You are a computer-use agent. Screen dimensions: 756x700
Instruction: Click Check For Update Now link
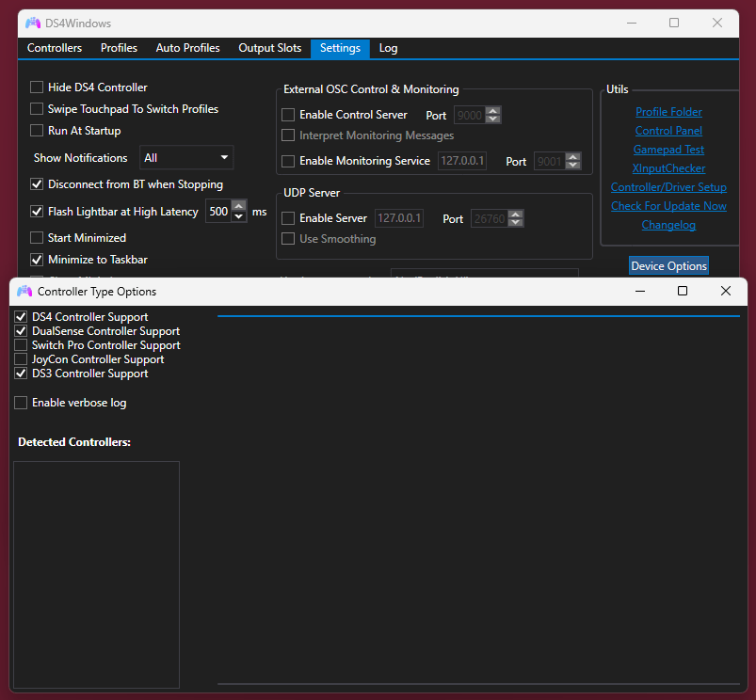click(668, 206)
